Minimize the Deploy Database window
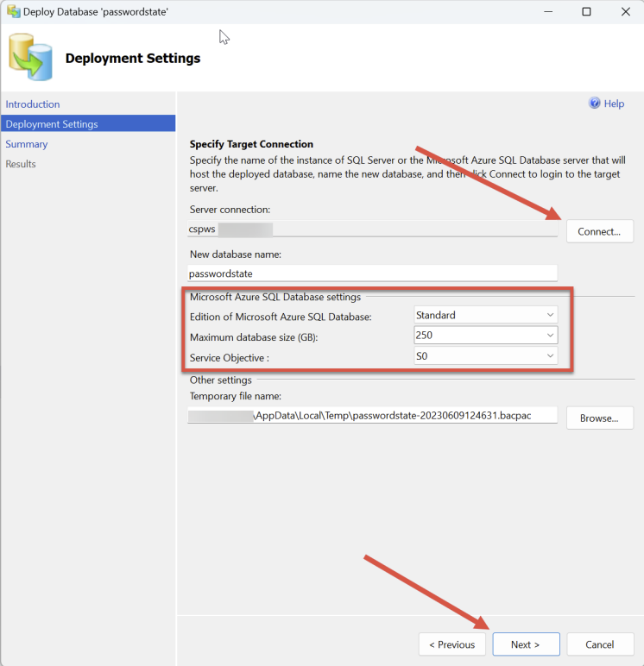This screenshot has width=644, height=666. [548, 11]
